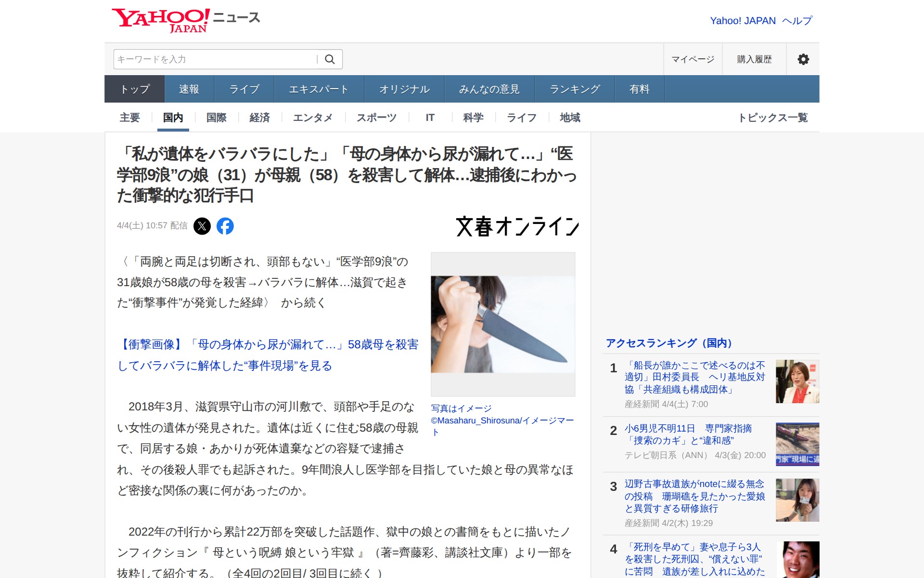
Task: Select the ランキング menu item
Action: [575, 89]
